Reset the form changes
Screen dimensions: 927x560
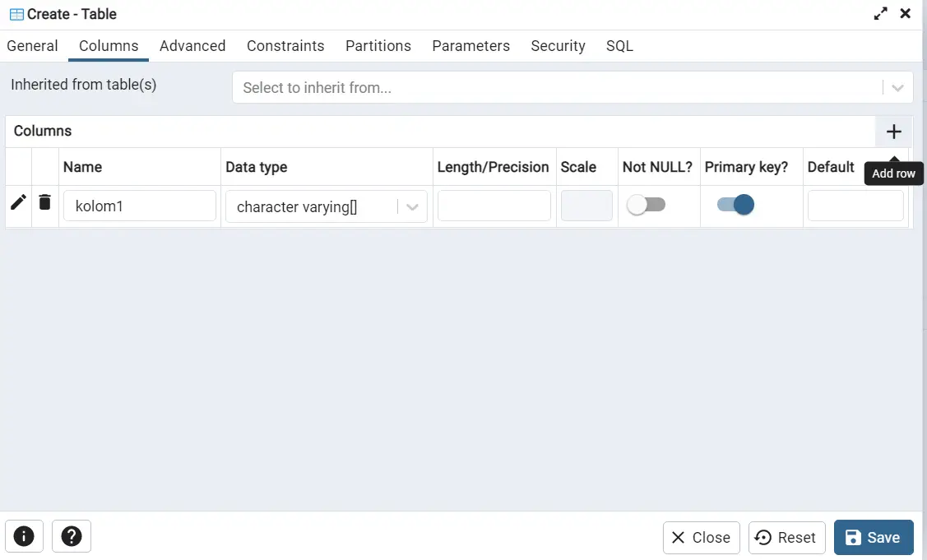point(786,537)
